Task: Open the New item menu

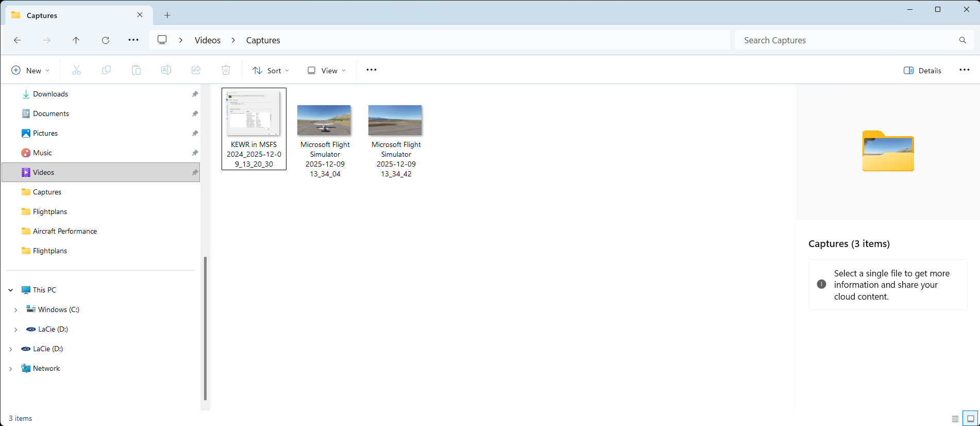Action: (x=30, y=70)
